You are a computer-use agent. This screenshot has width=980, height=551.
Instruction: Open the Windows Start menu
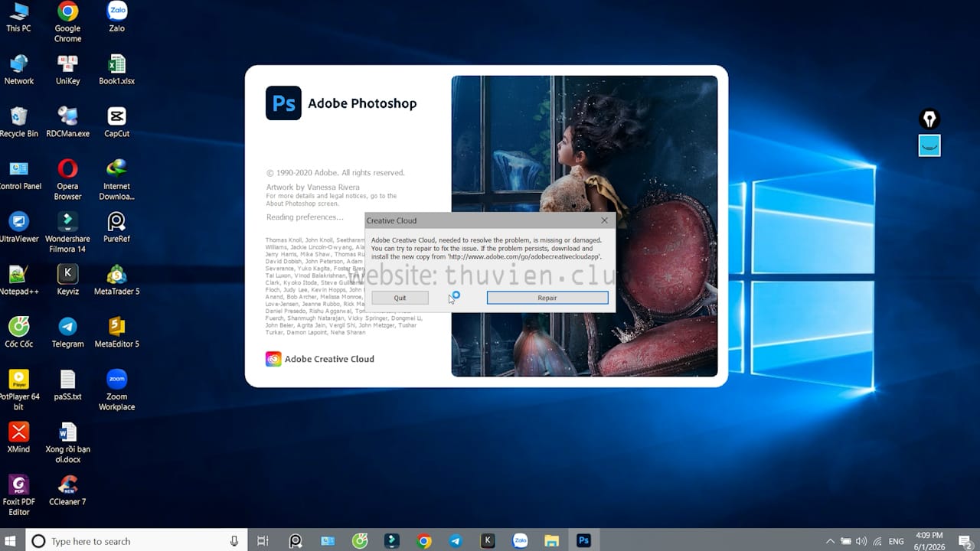tap(11, 541)
